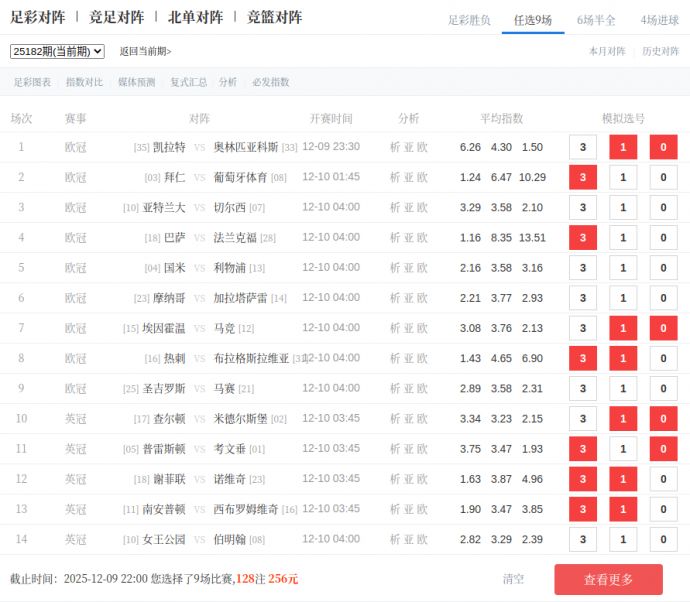Select the 竞足对阵 heading
Screen dimensions: 690x602
coord(117,17)
